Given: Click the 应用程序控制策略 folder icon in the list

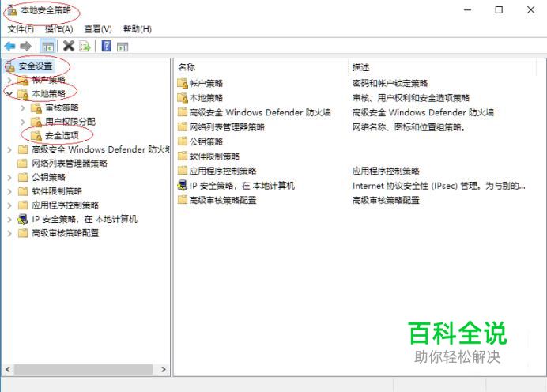Looking at the screenshot, I should point(183,171).
